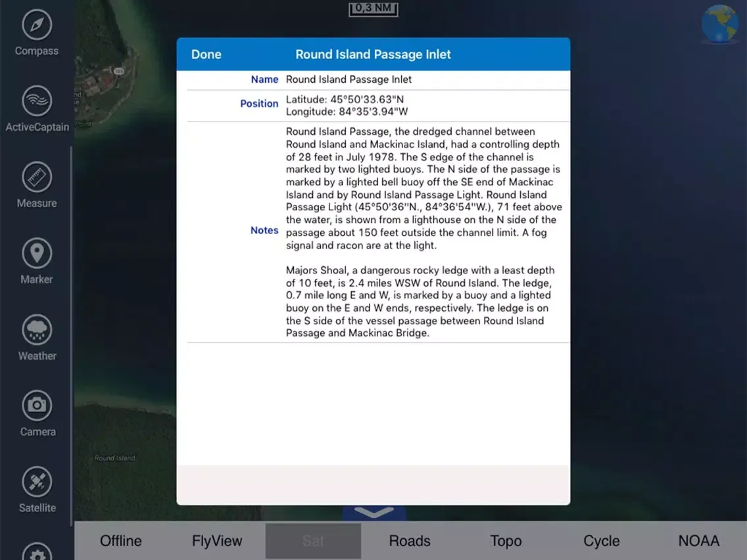747x560 pixels.
Task: Select the Sat map tab
Action: (313, 541)
